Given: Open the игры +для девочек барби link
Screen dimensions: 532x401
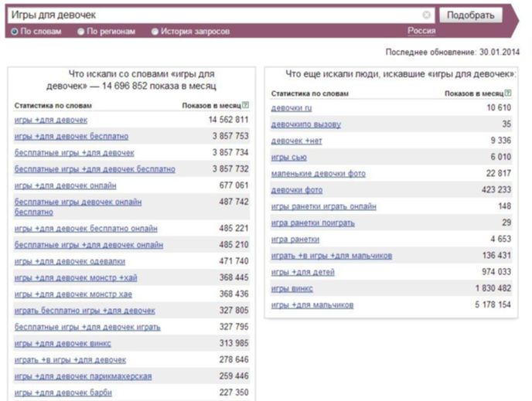Looking at the screenshot, I should [x=63, y=393].
